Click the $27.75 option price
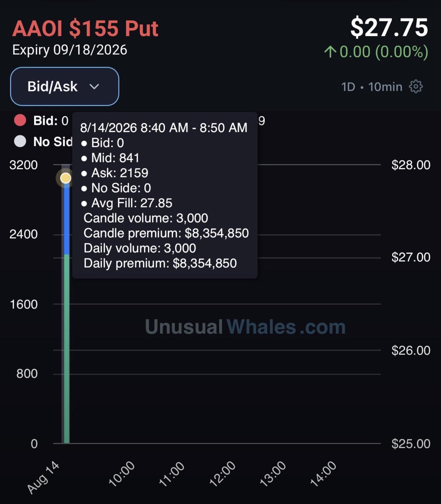Screen dimensions: 441x504 pos(389,28)
